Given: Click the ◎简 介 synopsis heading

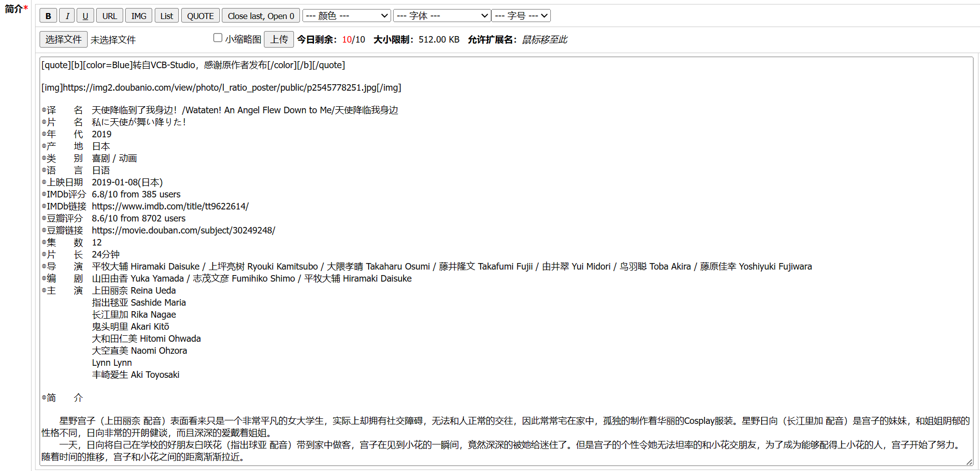Looking at the screenshot, I should pyautogui.click(x=62, y=398).
